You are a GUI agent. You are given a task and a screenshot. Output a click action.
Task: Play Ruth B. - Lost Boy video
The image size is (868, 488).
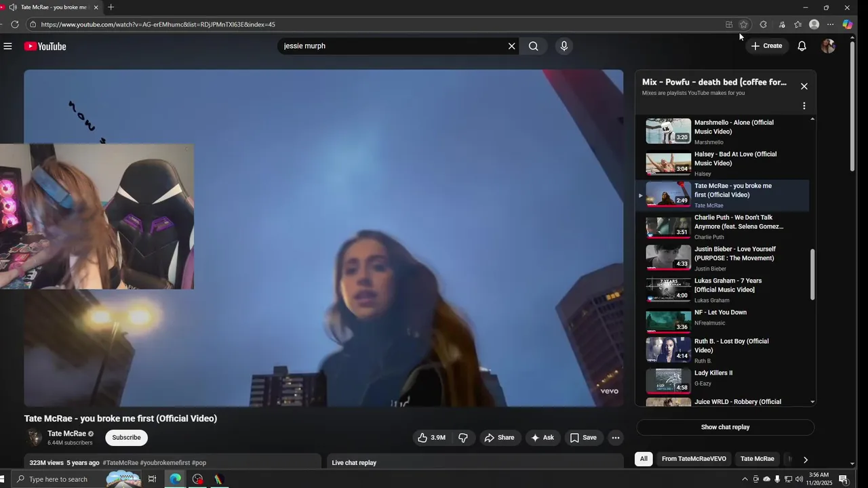click(x=722, y=350)
